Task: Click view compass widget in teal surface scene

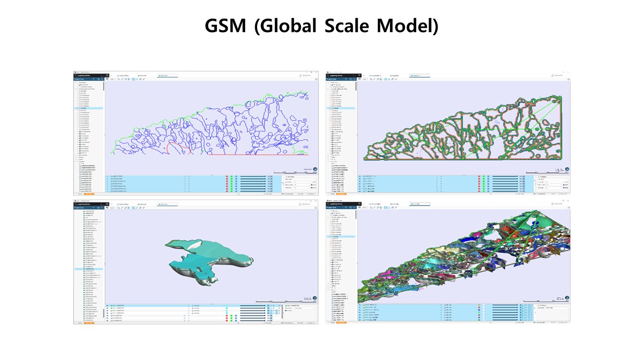Action: [x=315, y=298]
